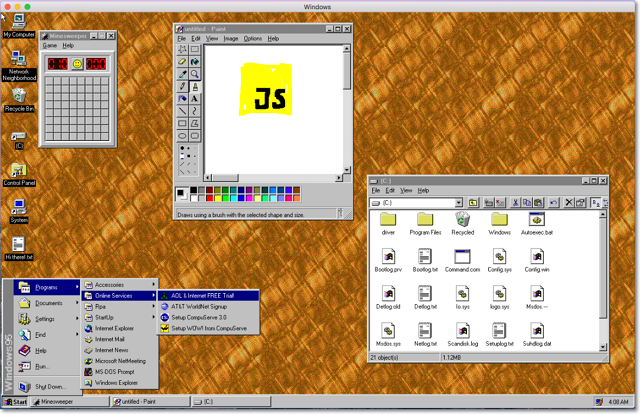640x414 pixels.
Task: Select the Autoexec.bat file icon
Action: pos(536,222)
